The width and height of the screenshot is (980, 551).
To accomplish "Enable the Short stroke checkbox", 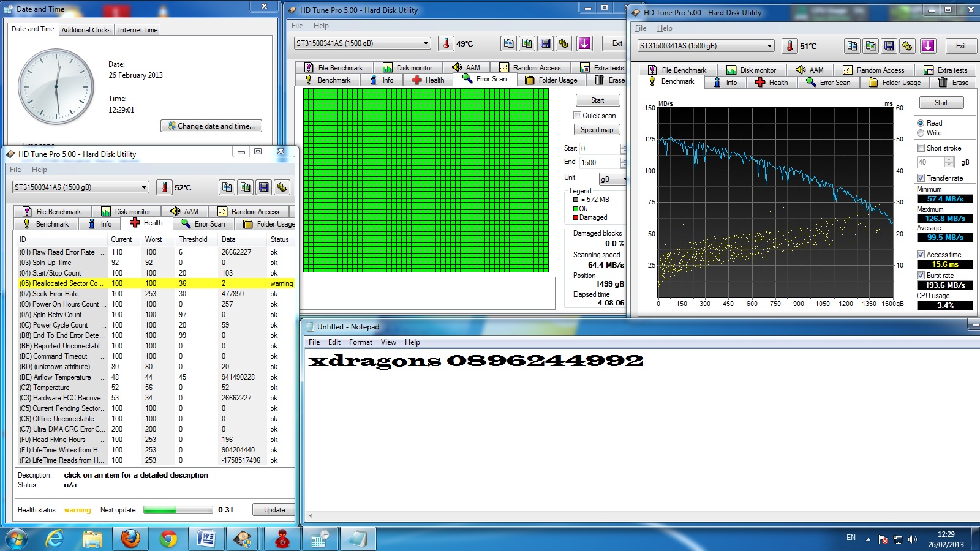I will tap(921, 148).
